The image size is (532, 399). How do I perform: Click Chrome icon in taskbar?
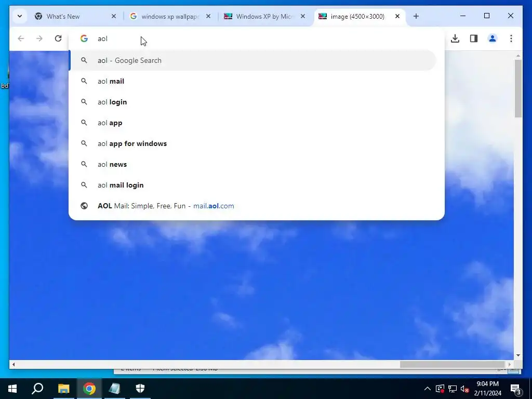(89, 389)
